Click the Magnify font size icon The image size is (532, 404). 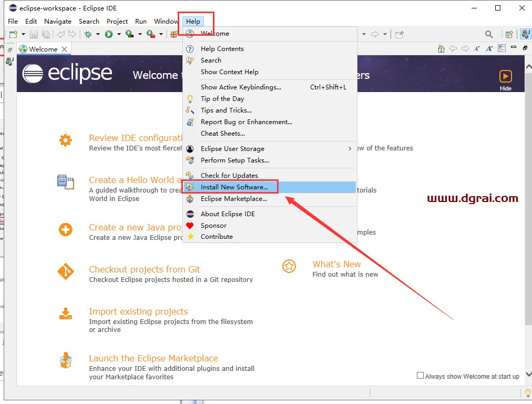click(489, 48)
